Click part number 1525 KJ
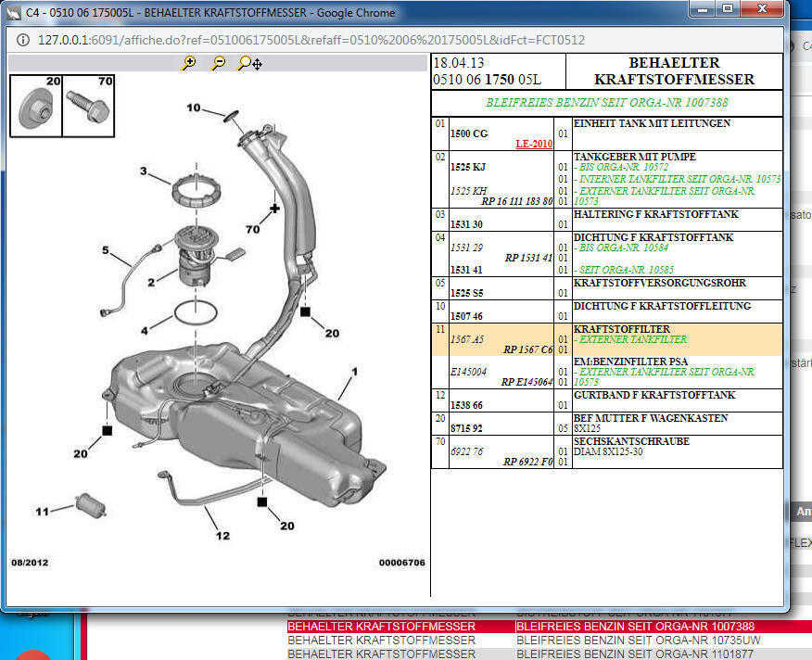 click(x=468, y=167)
